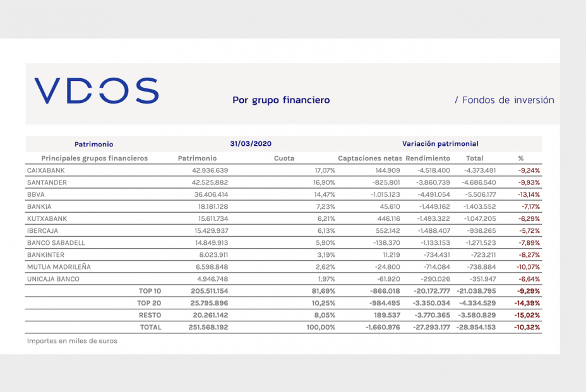
Task: Click the 'Fondos de inversión' label
Action: [504, 100]
